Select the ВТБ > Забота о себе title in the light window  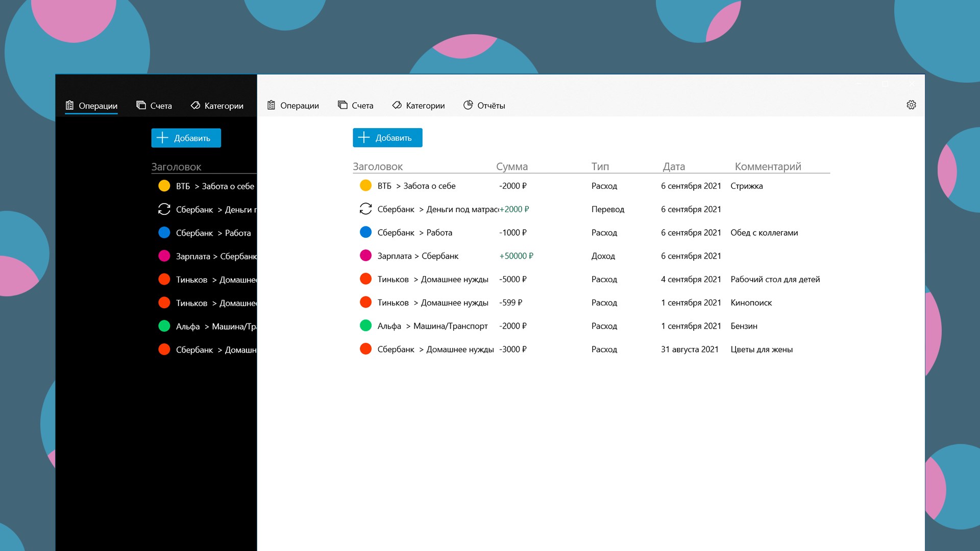(x=416, y=186)
